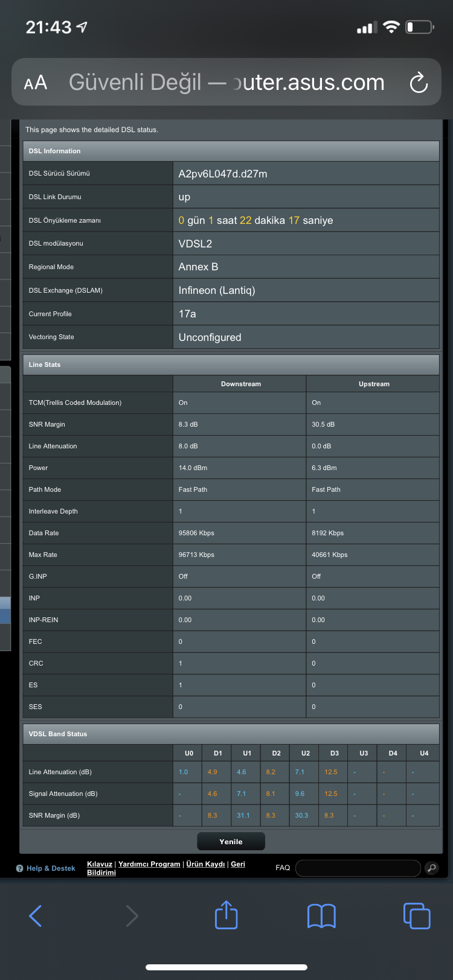
Task: Select upstream Data Rate 8192 Kbps
Action: [x=327, y=533]
